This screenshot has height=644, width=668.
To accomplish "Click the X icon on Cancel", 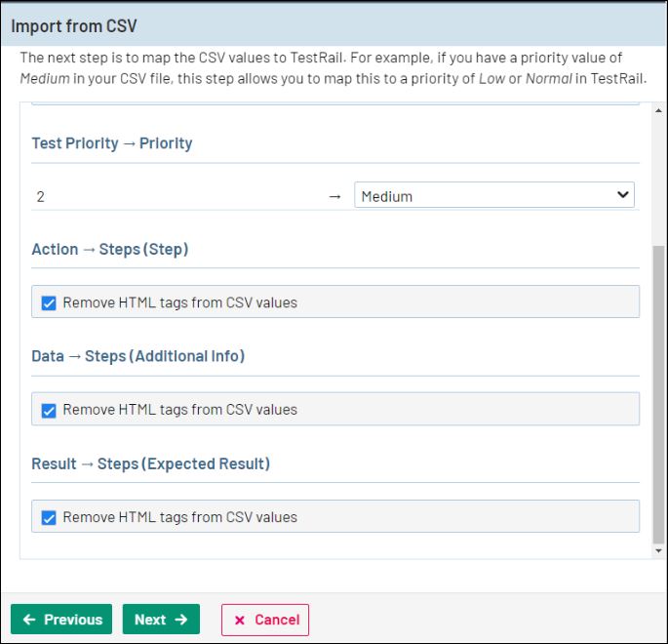I will pyautogui.click(x=240, y=620).
